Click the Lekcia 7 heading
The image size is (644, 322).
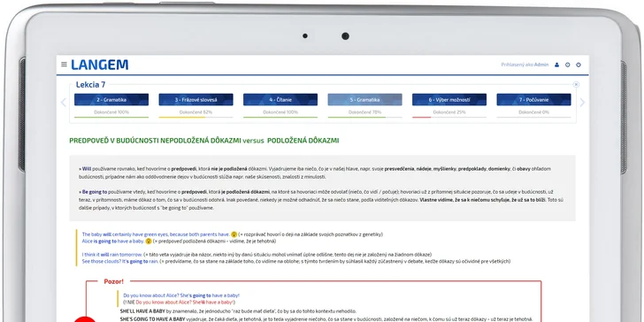click(90, 85)
